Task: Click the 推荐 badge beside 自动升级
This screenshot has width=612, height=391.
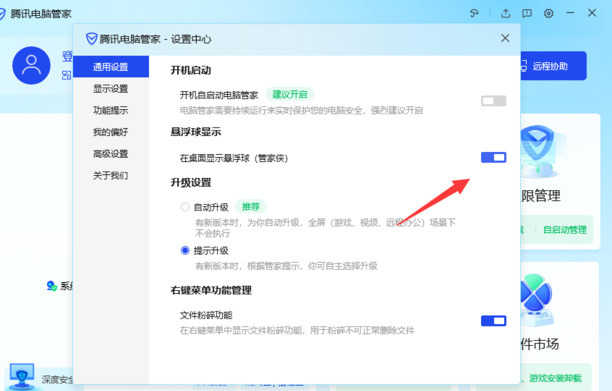Action: coord(251,206)
